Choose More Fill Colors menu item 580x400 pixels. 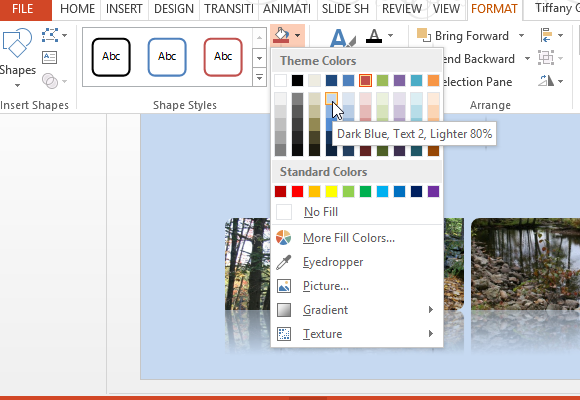[x=357, y=238]
